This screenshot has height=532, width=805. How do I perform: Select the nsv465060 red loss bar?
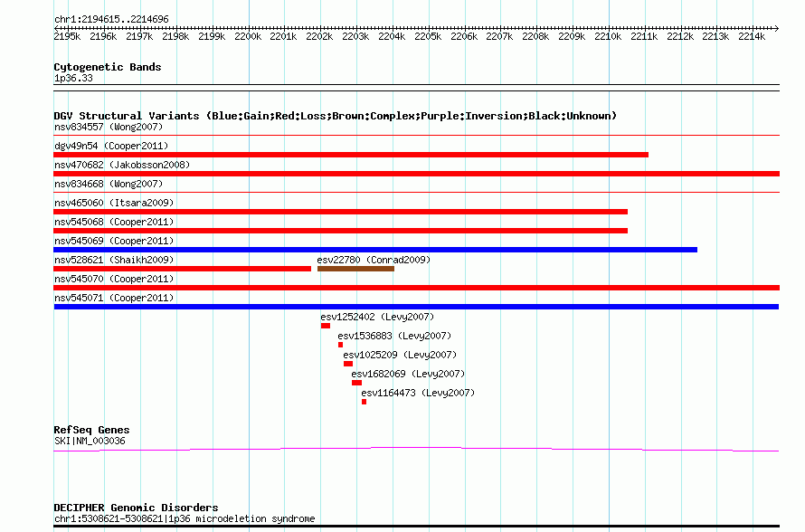click(x=340, y=212)
